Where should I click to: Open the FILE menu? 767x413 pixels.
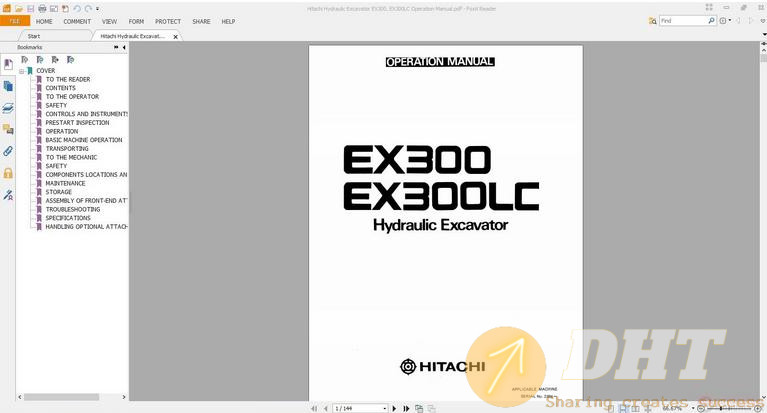(15, 21)
